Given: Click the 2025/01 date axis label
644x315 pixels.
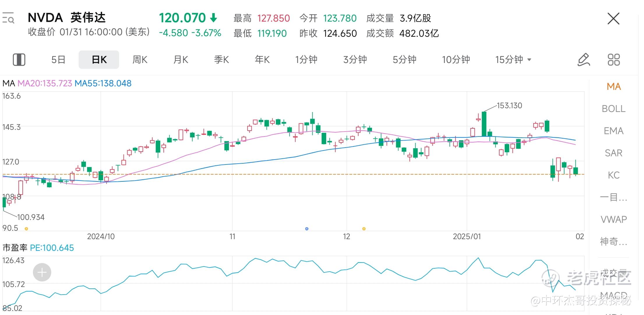Looking at the screenshot, I should point(467,236).
